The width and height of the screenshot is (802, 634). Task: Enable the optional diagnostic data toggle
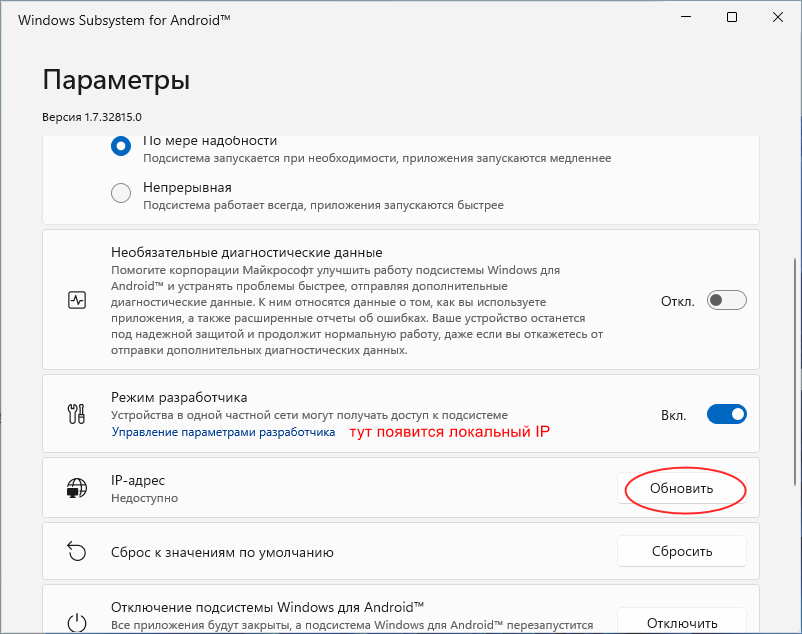[x=726, y=300]
